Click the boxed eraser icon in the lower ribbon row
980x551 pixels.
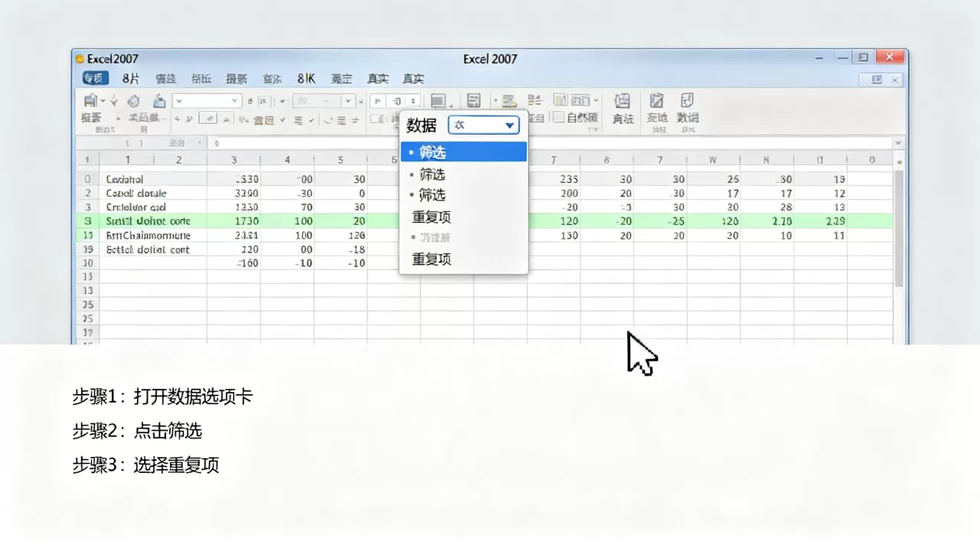pos(207,119)
